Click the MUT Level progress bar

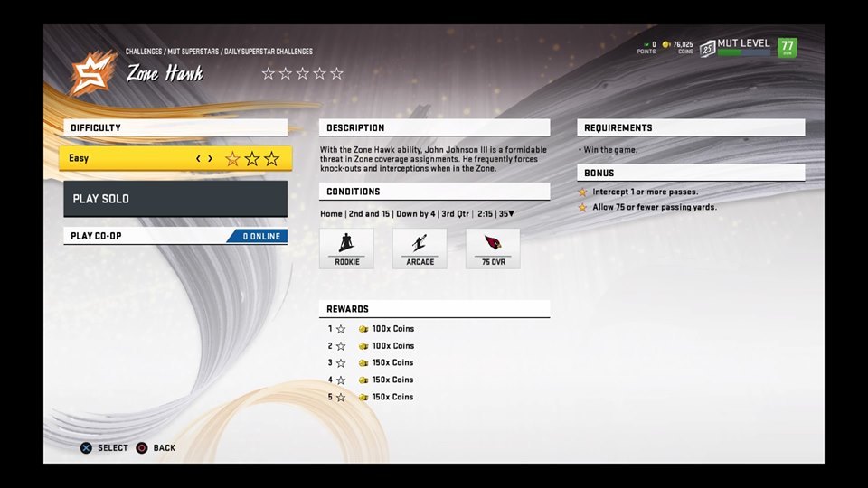(743, 52)
